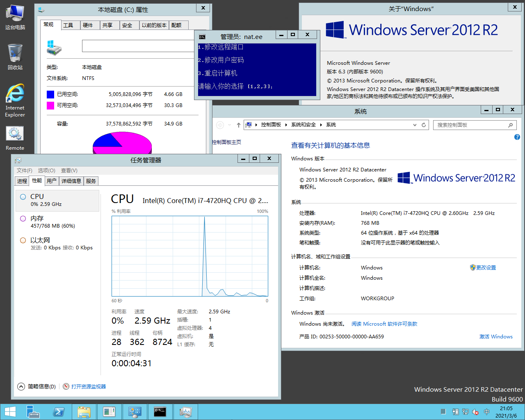Screen dimensions: 525x420
Task: Click the magenta 可用空间 color swatch
Action: pyautogui.click(x=50, y=105)
